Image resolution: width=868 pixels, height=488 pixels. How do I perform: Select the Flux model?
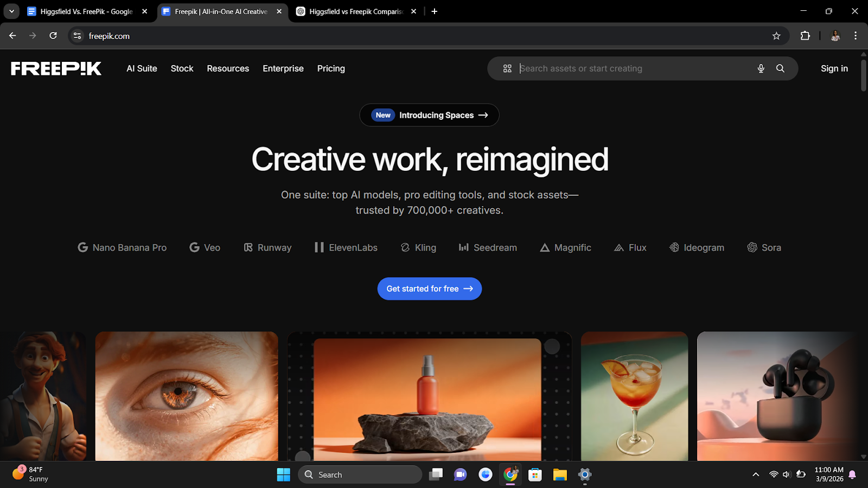tap(630, 247)
